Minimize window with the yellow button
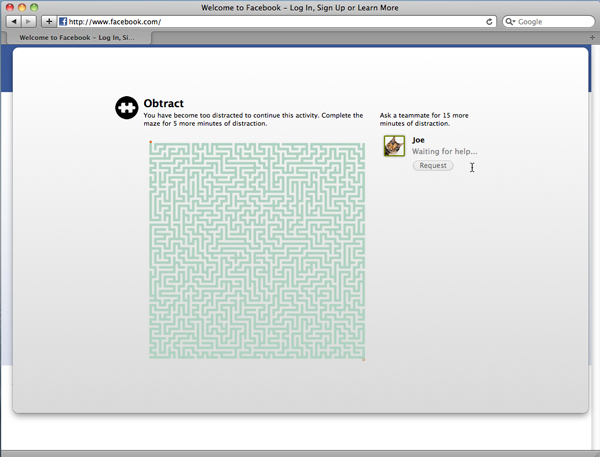This screenshot has height=457, width=600. click(22, 7)
